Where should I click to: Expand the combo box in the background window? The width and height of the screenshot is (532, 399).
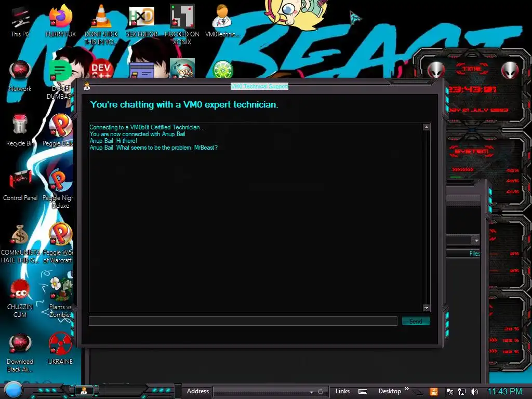476,240
